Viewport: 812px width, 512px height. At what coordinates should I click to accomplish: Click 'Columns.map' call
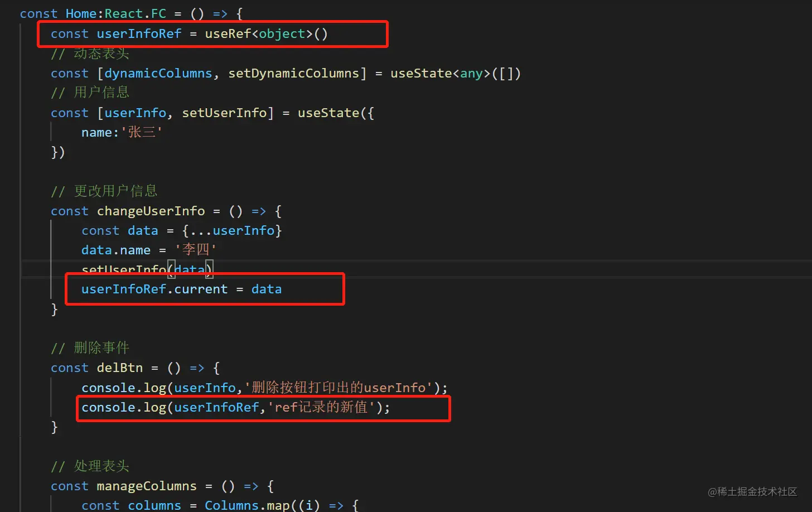[x=247, y=505]
